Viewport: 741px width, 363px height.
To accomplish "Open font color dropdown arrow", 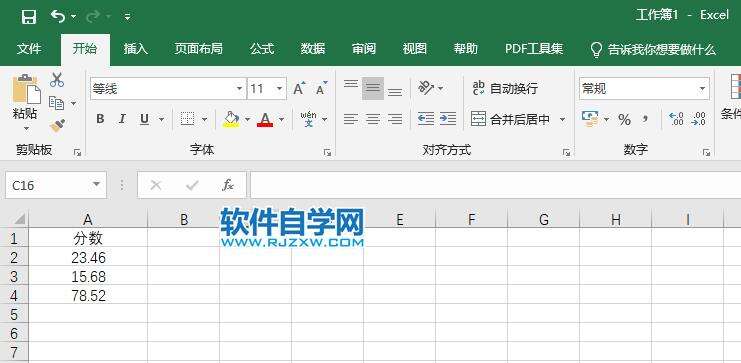I will [281, 120].
